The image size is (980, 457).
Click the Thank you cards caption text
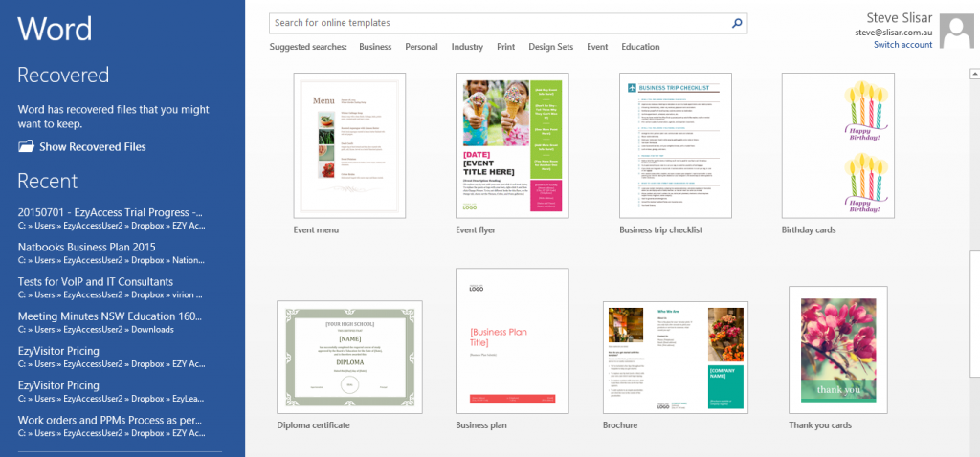click(x=820, y=425)
